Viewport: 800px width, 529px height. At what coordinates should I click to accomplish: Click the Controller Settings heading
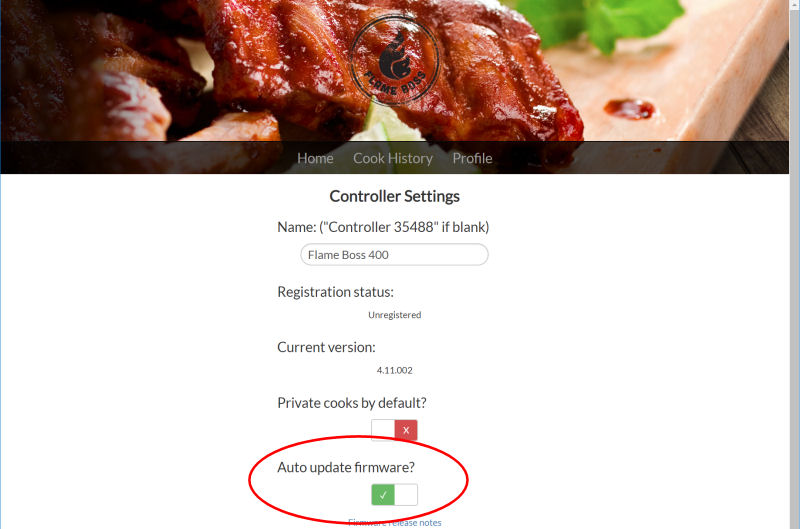click(394, 196)
